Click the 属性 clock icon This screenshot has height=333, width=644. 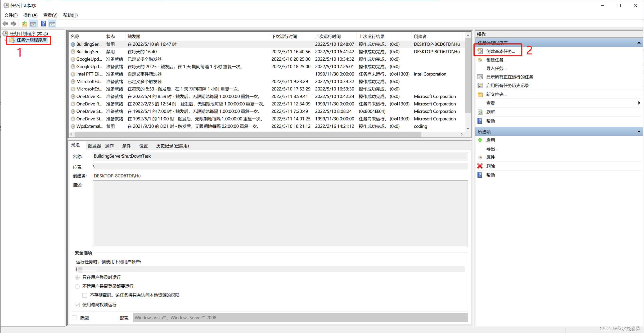[x=480, y=158]
